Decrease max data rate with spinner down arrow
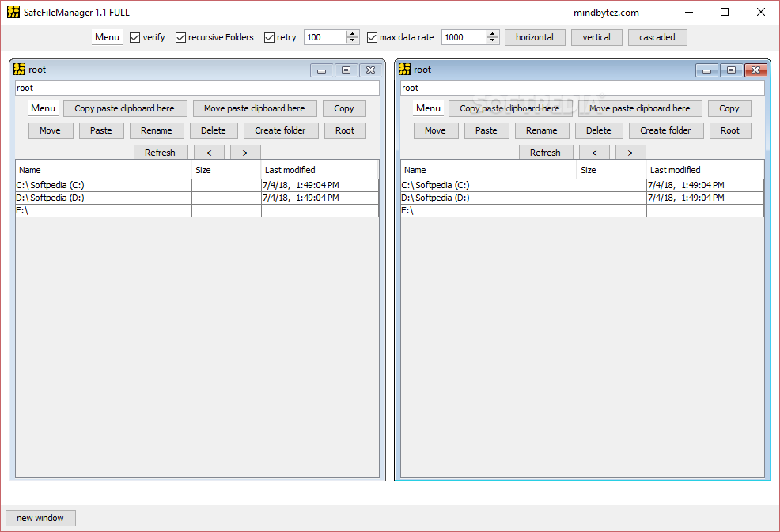The image size is (780, 532). [x=492, y=40]
